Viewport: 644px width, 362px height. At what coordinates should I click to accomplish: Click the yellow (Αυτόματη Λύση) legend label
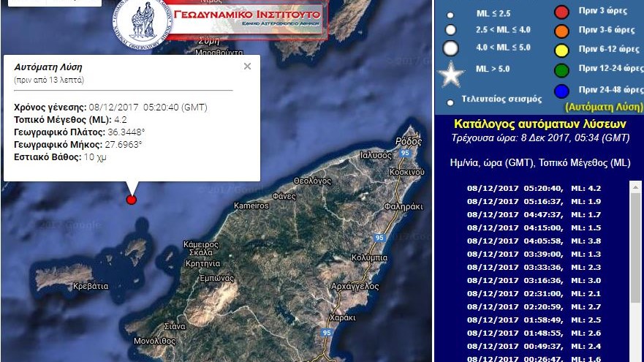604,108
